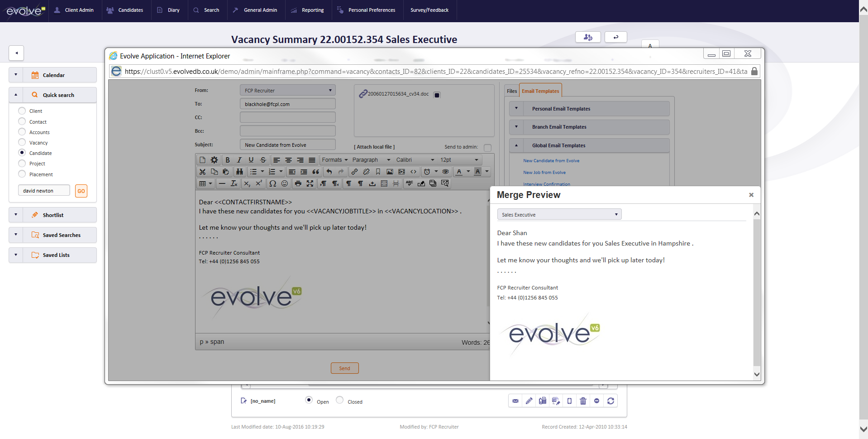Collapse the Global Email Templates section
Screen dimensions: 868x439
pos(516,145)
